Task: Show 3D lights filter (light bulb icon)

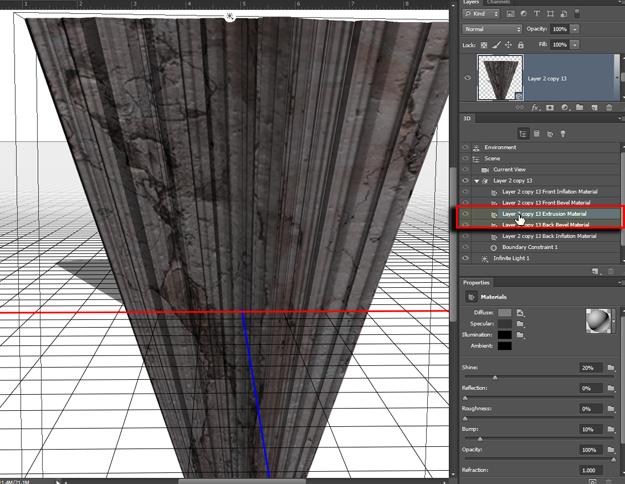Action: [x=563, y=132]
